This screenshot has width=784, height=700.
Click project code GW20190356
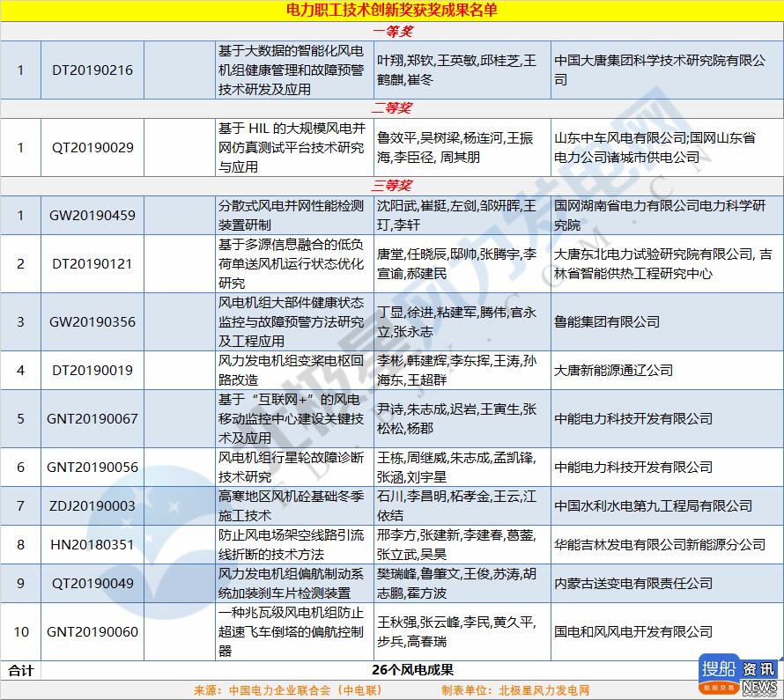(x=92, y=321)
